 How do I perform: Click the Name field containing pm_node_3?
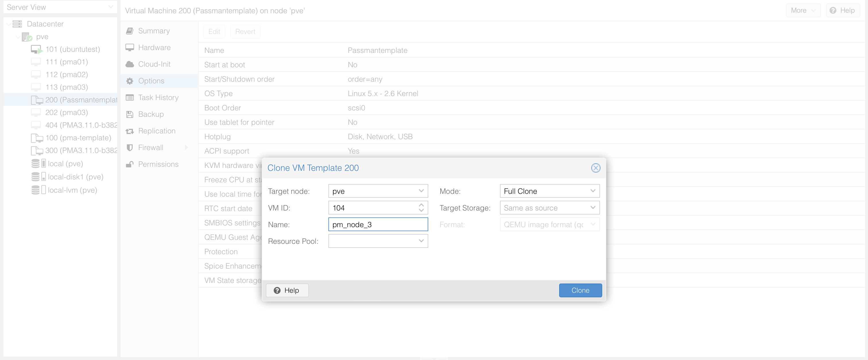378,224
